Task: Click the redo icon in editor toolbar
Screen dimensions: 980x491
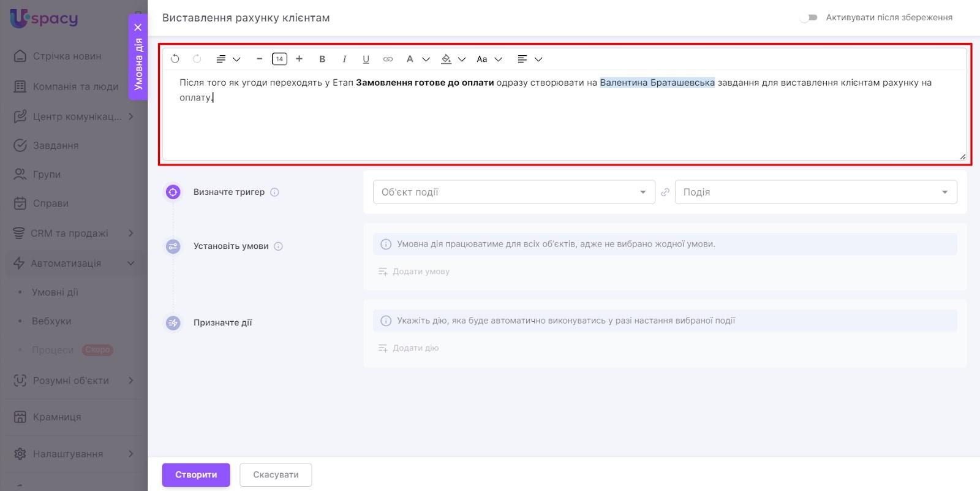Action: pos(197,59)
